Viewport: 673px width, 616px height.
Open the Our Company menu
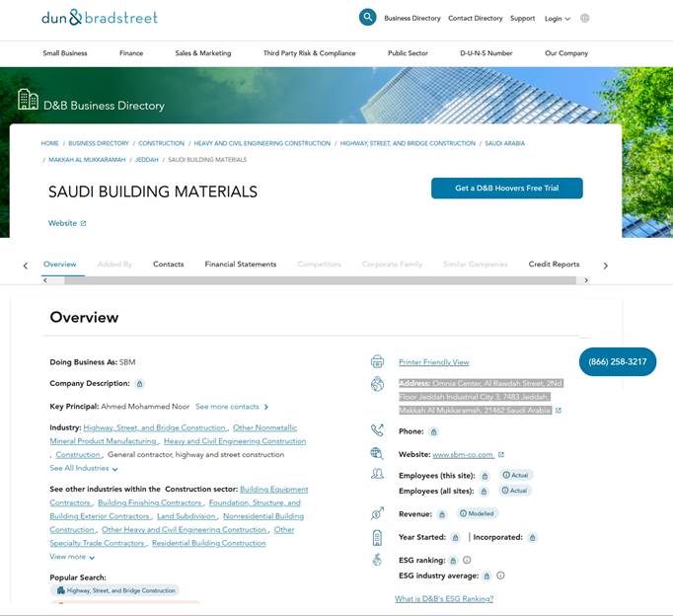click(566, 53)
